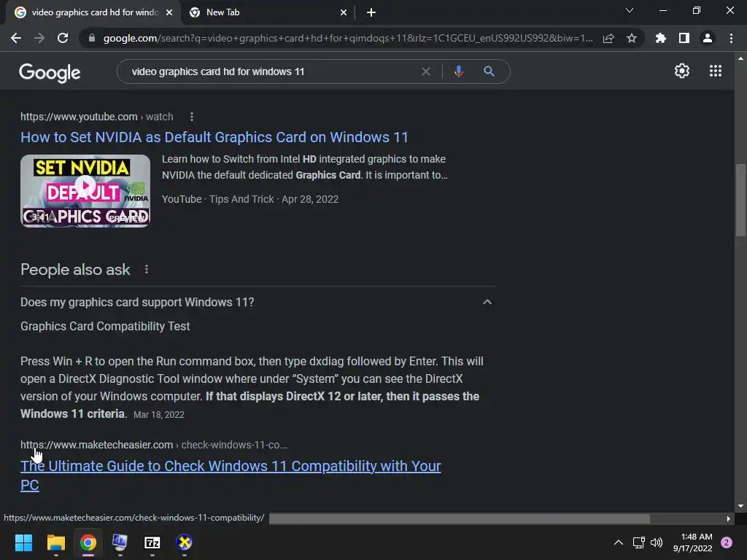The image size is (747, 560).
Task: Open the volume control in tray
Action: (657, 542)
